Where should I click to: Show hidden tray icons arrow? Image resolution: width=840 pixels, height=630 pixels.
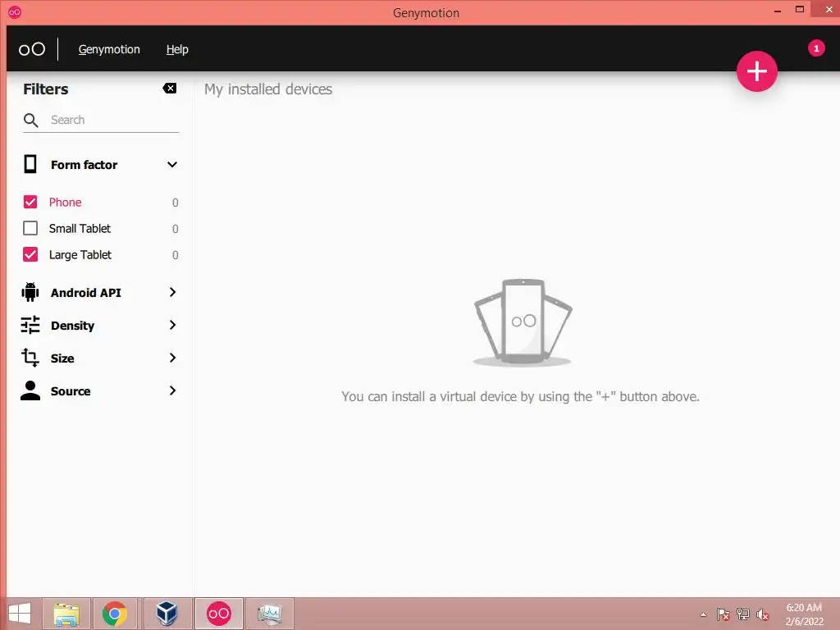[x=703, y=614]
